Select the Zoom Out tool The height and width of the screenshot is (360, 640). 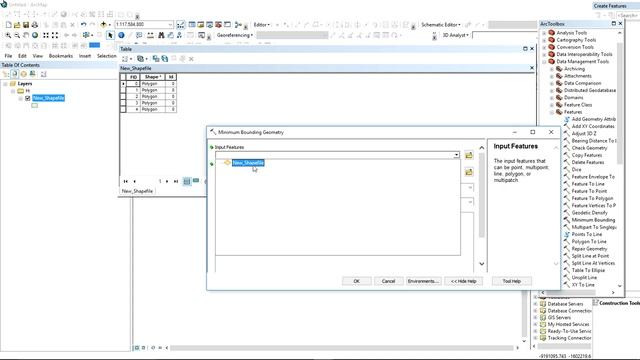coord(17,36)
